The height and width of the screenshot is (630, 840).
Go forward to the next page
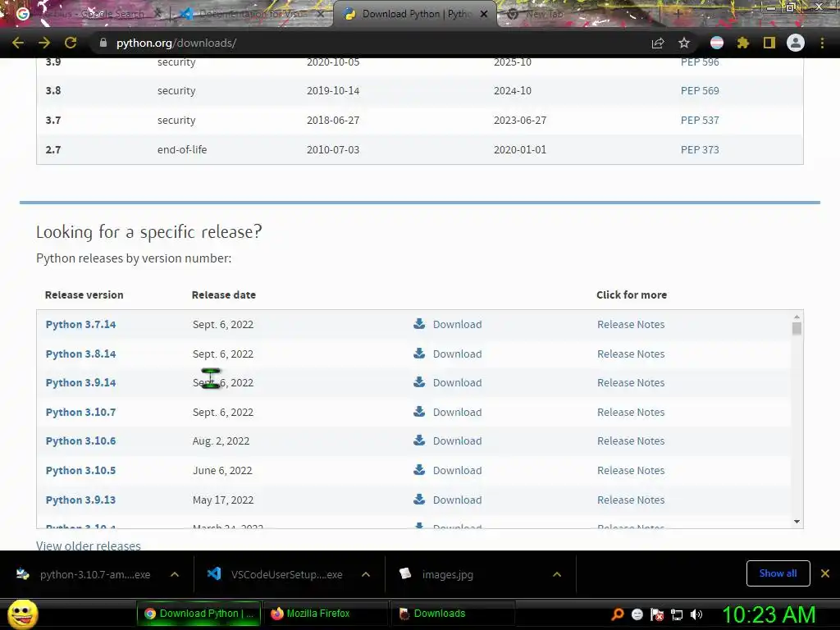click(44, 43)
